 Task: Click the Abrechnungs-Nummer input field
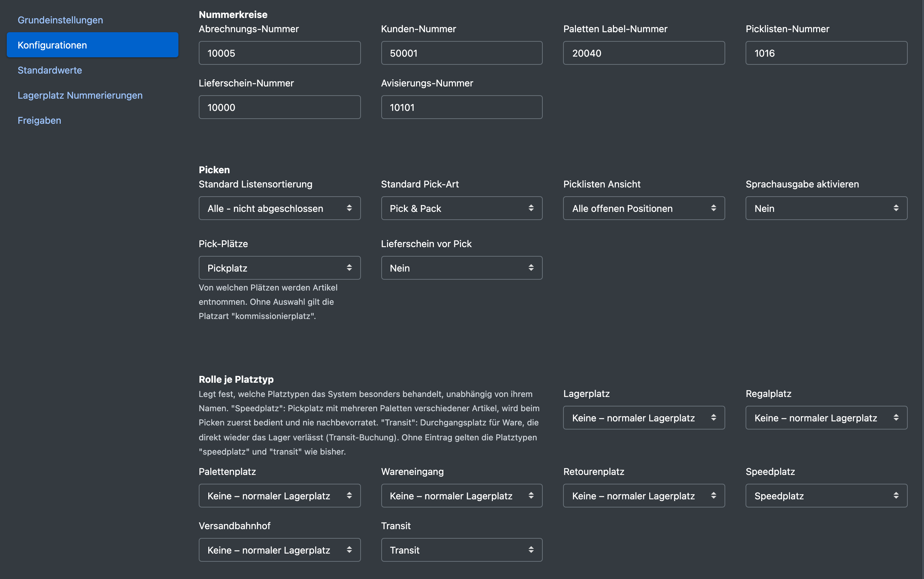[280, 53]
